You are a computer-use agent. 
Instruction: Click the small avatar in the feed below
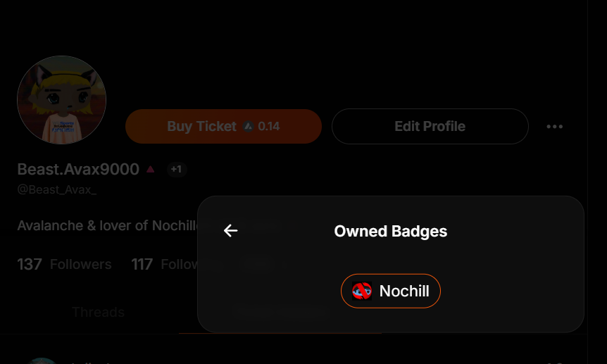(42, 360)
